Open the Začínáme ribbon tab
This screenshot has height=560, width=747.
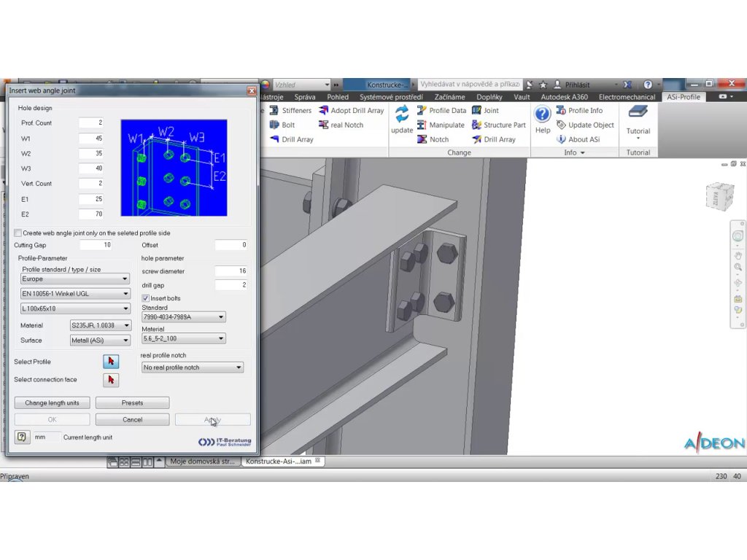[x=449, y=97]
